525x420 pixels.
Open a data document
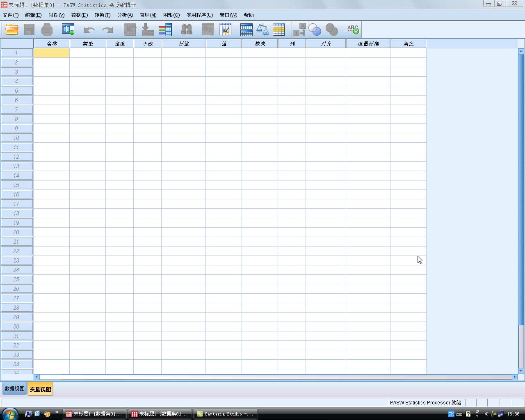pyautogui.click(x=11, y=29)
